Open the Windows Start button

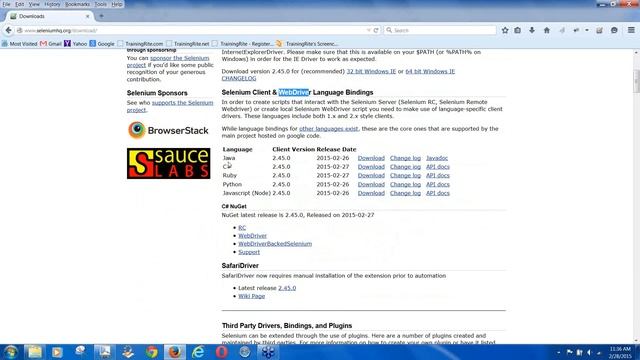point(11,352)
